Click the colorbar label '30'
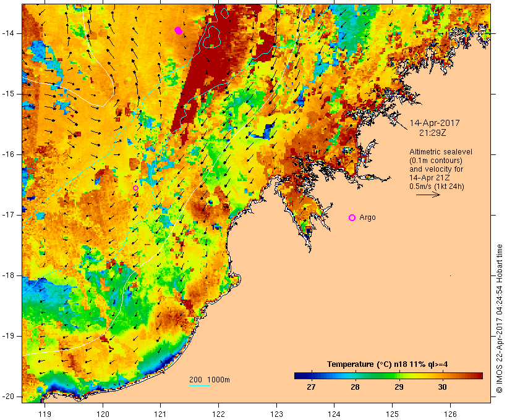Image resolution: width=507 pixels, height=420 pixels. [x=442, y=387]
